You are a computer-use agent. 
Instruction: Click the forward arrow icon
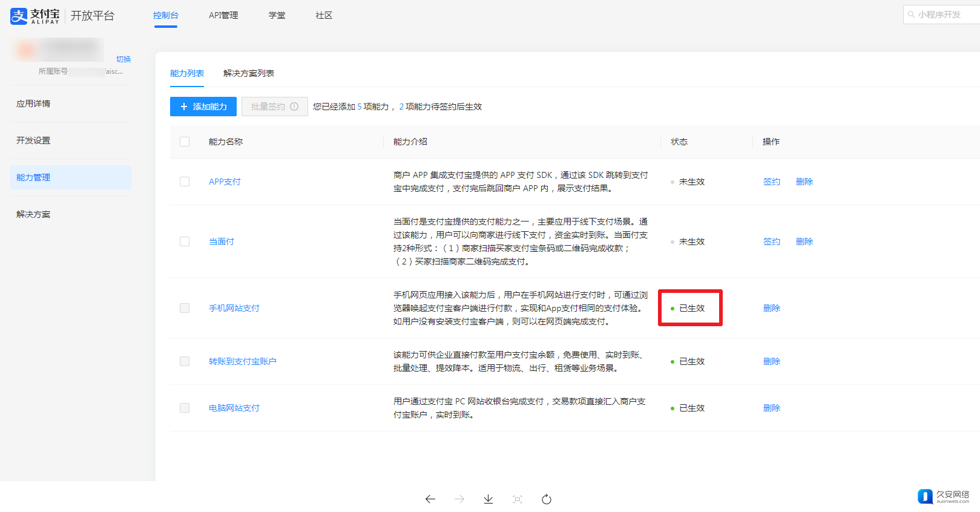tap(459, 499)
